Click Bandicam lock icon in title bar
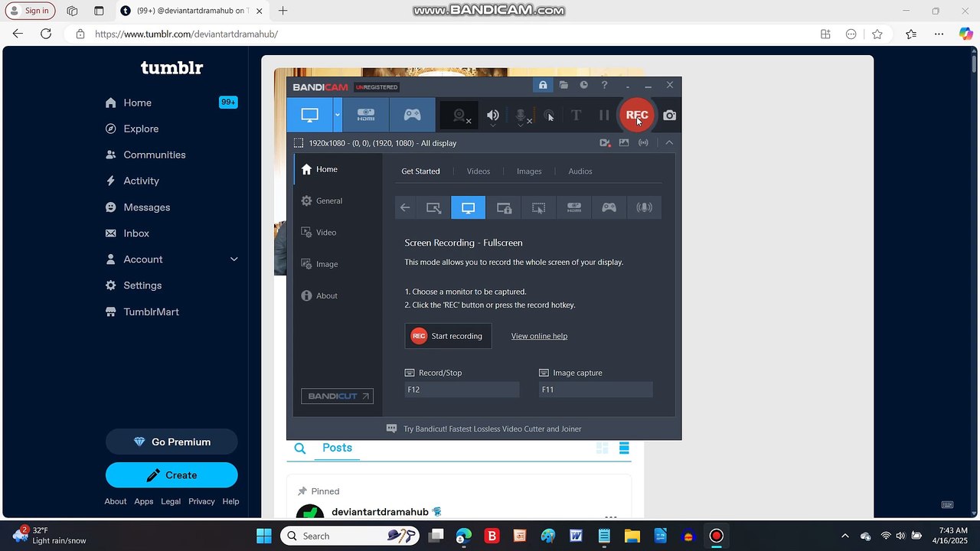980x551 pixels. click(x=543, y=85)
